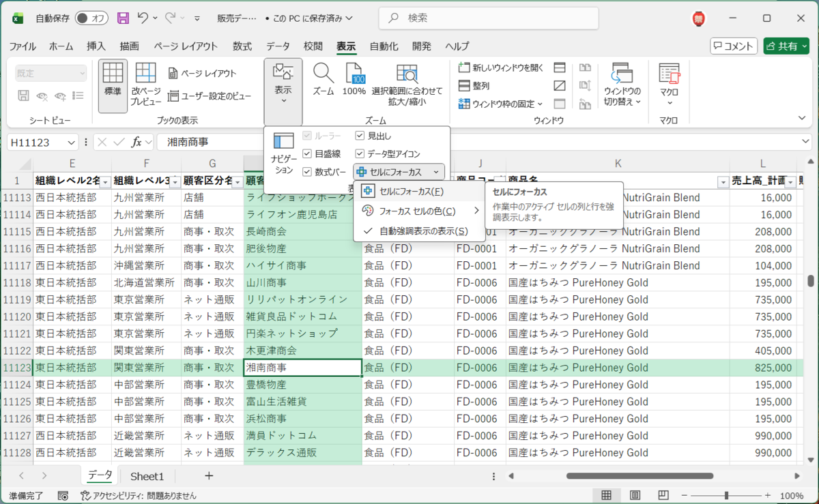Click the 100% zoom level in the status bar

coord(791,496)
